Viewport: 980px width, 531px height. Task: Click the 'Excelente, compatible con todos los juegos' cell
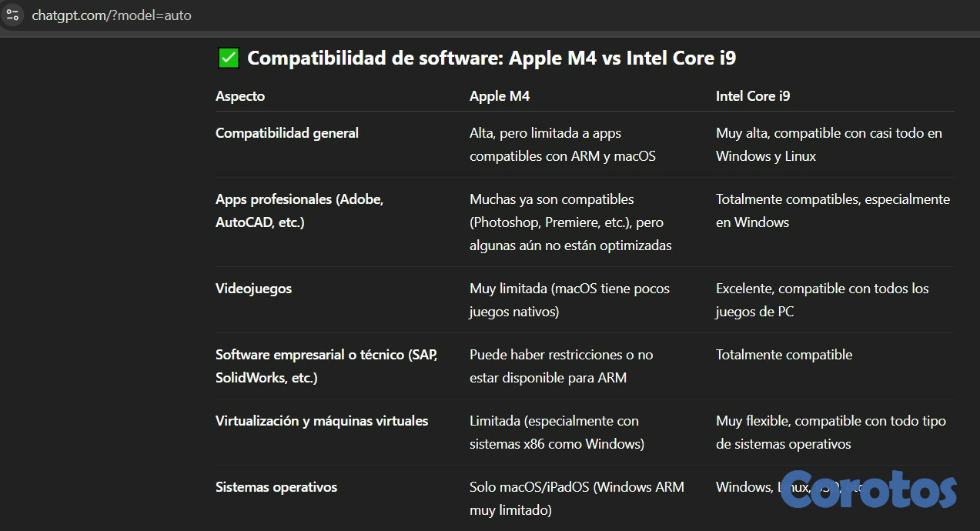(821, 300)
